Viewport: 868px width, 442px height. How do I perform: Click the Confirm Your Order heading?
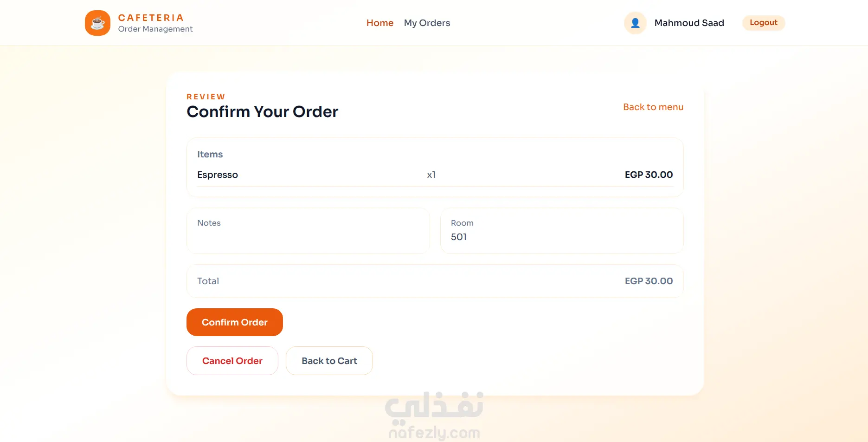coord(262,112)
